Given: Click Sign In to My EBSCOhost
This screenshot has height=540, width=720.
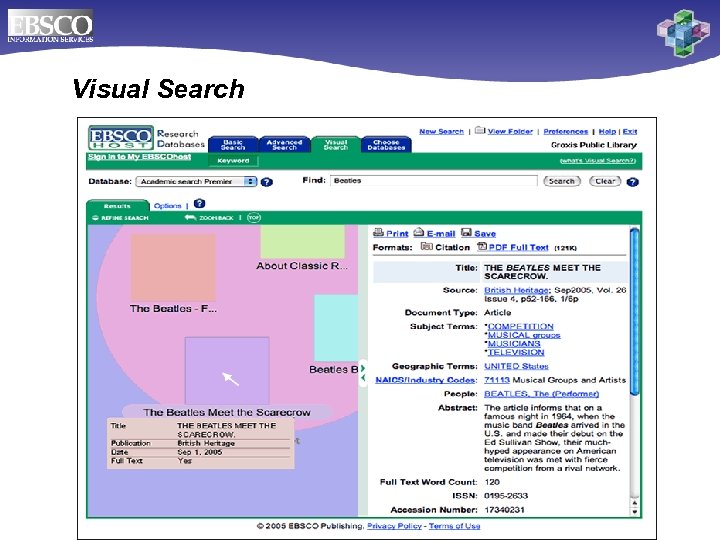Looking at the screenshot, I should click(140, 157).
